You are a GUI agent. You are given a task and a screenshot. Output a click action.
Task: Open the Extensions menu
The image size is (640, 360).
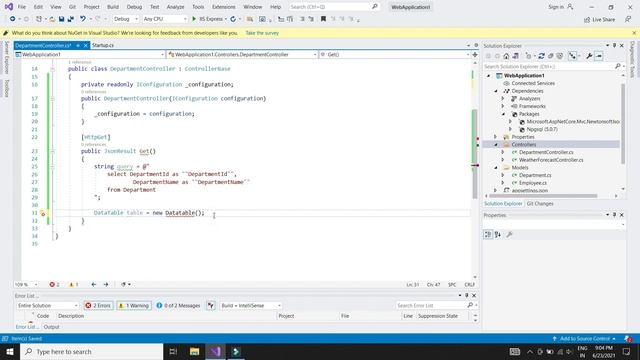point(223,7)
